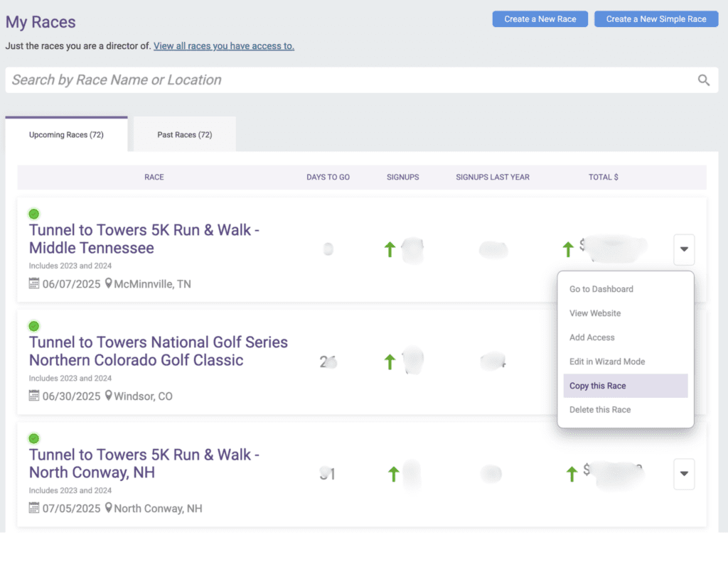The height and width of the screenshot is (564, 728).
Task: Click Includes 2023 and 2024 under Golf Classic race
Action: pos(70,378)
